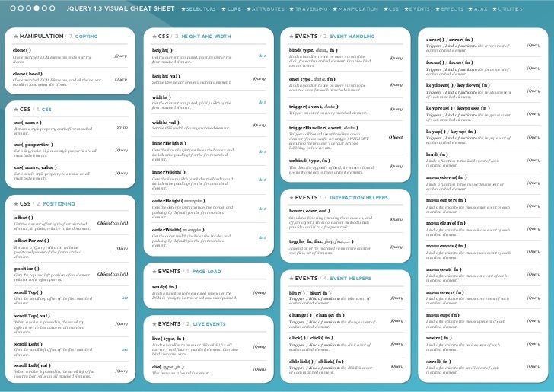Open Events in the top navigation
The height and width of the screenshot is (392, 554).
(x=417, y=9)
